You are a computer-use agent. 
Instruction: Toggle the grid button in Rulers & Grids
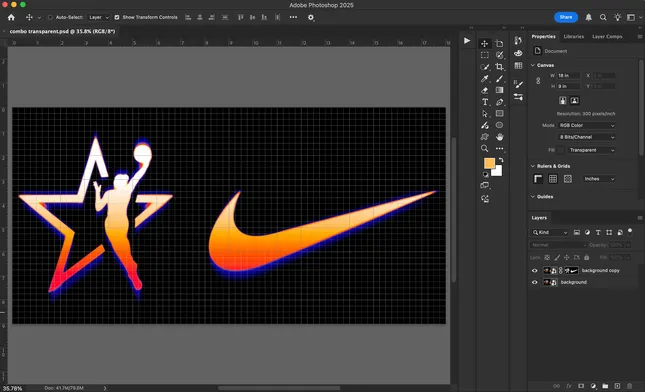(553, 179)
